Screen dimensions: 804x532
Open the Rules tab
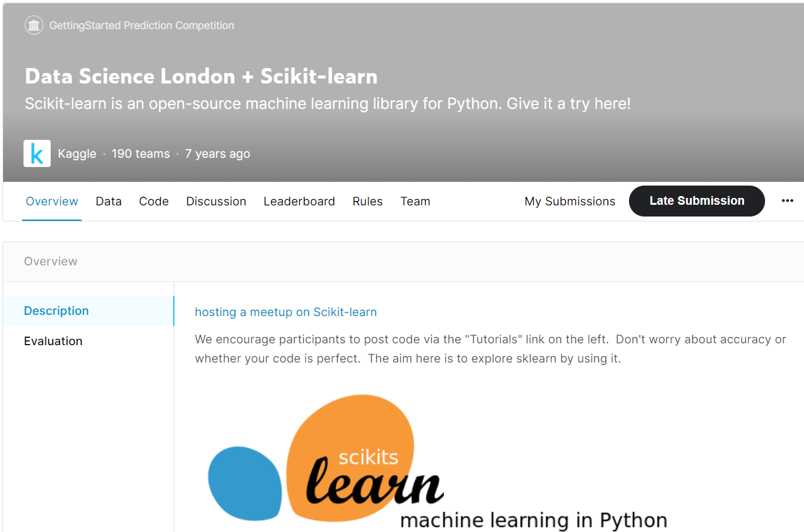pyautogui.click(x=367, y=201)
